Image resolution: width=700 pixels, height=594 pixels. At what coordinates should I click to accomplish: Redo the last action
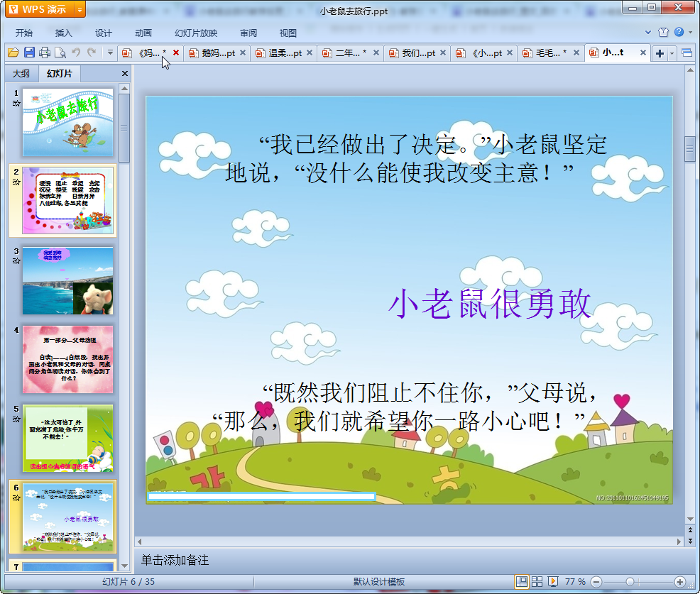pos(92,53)
